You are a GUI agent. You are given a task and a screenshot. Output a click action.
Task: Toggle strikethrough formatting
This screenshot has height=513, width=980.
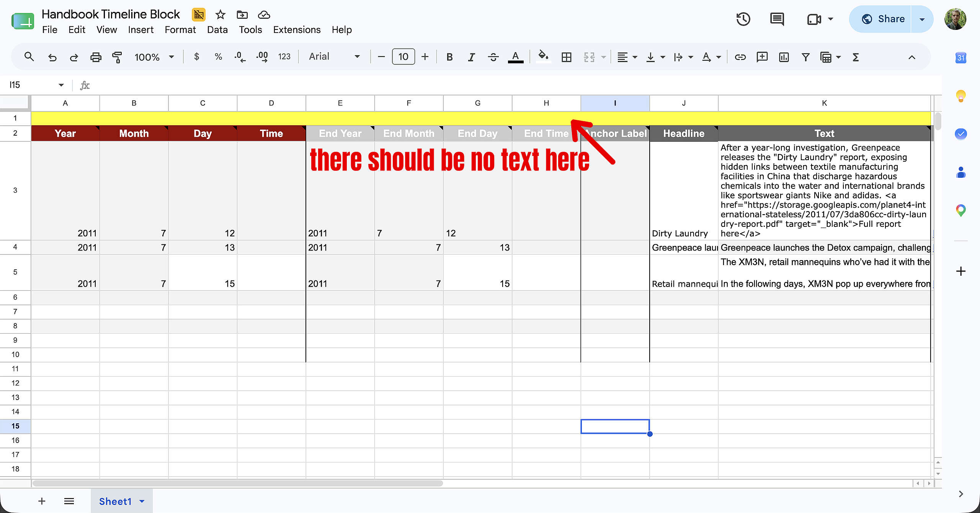pos(493,57)
